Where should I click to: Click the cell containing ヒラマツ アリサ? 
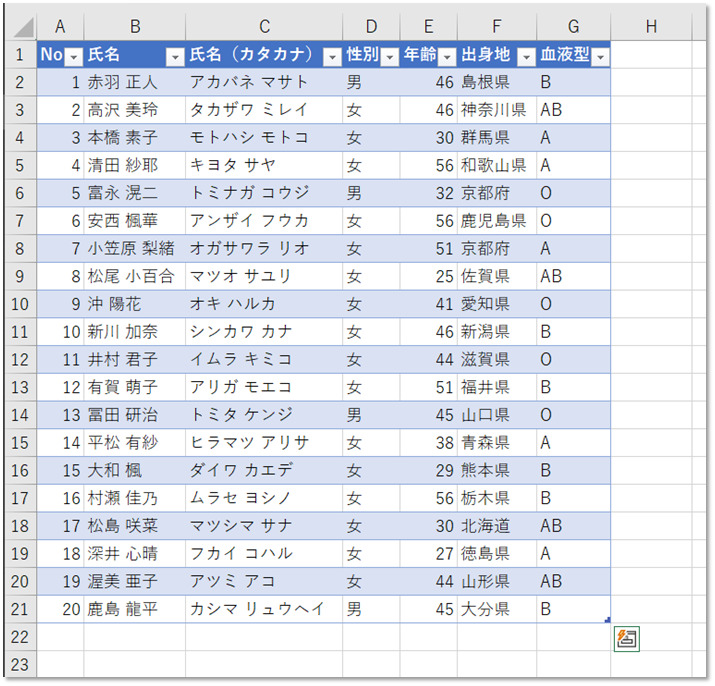[x=264, y=443]
